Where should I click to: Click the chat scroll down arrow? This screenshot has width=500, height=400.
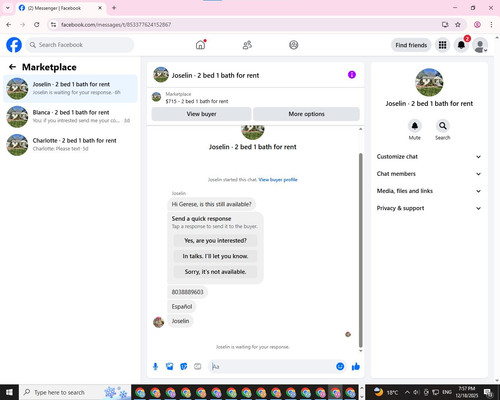[360, 351]
